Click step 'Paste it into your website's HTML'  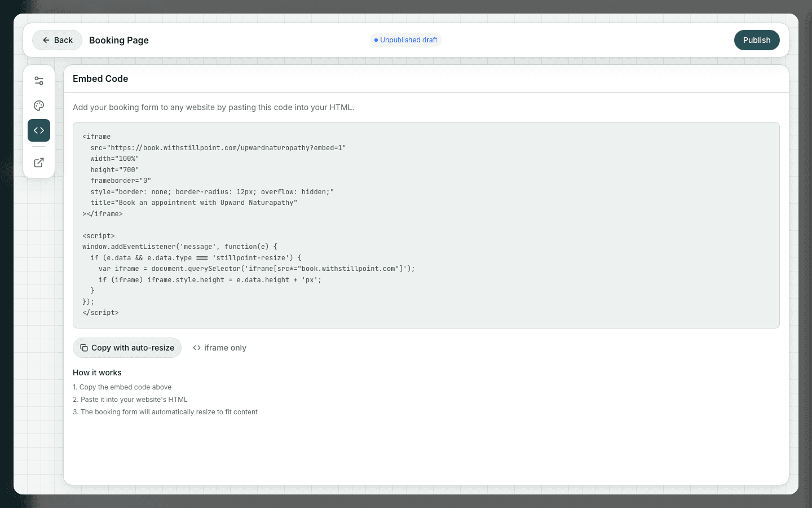(130, 400)
